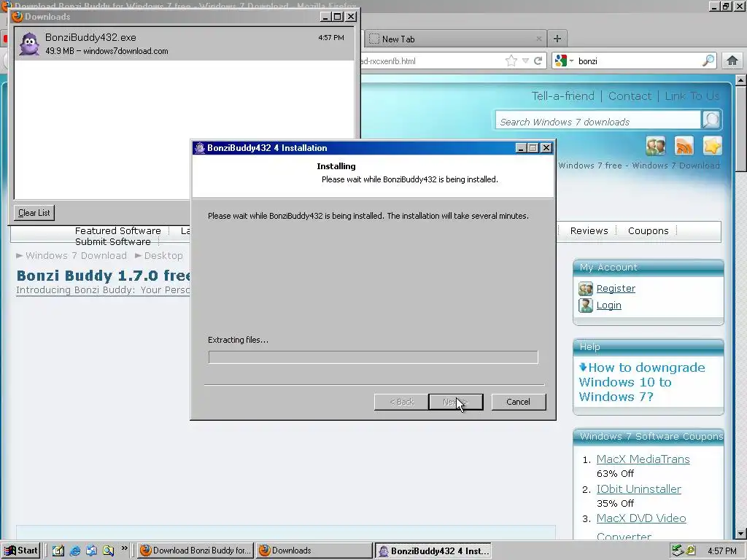Open How to downgrade Windows 10 link

point(642,382)
